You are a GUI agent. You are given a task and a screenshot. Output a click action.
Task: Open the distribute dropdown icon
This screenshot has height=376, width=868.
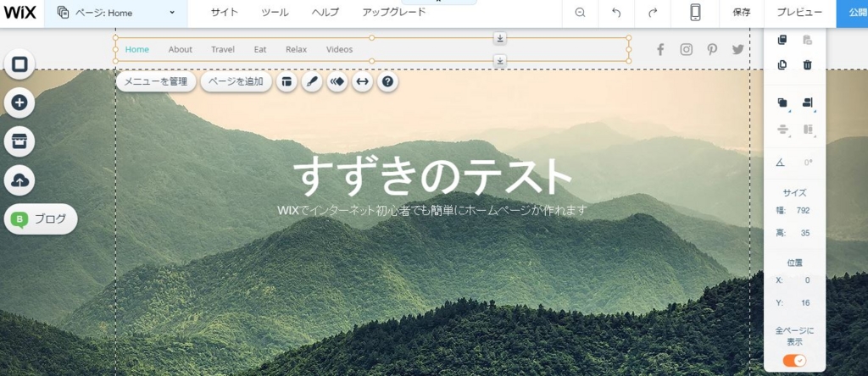coord(782,130)
